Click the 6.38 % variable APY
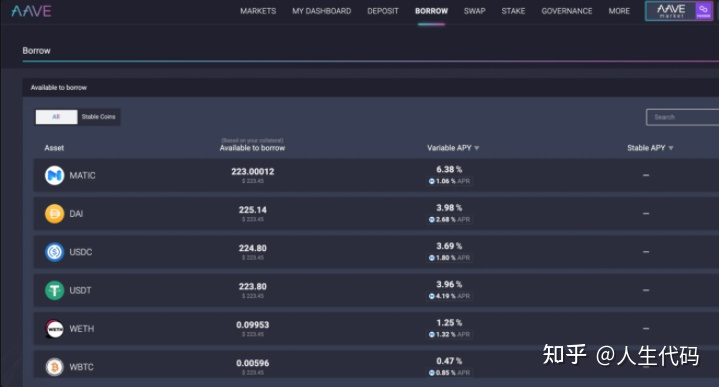This screenshot has height=387, width=719. (x=449, y=170)
